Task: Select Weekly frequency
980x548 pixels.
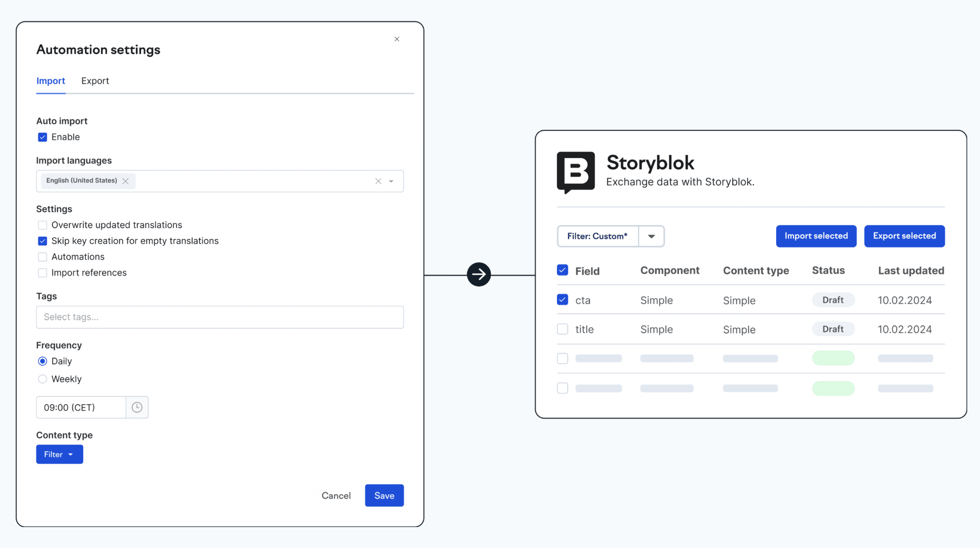Action: [42, 379]
